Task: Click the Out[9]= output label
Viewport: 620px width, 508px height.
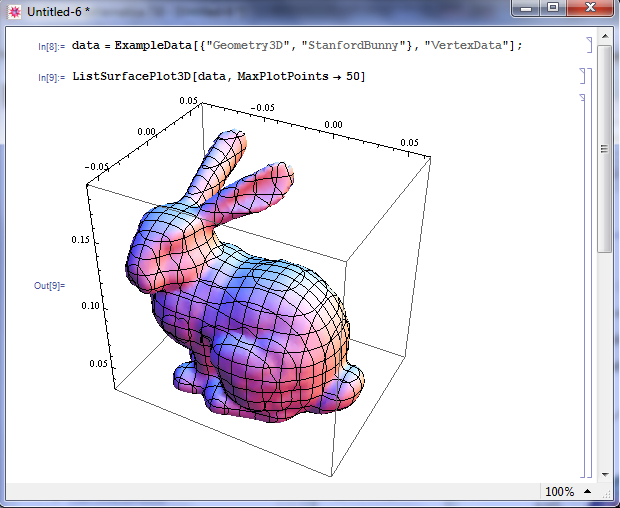Action: [x=49, y=285]
